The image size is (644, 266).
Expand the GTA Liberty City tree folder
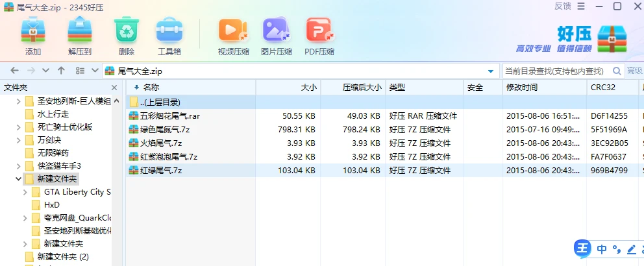(x=25, y=192)
